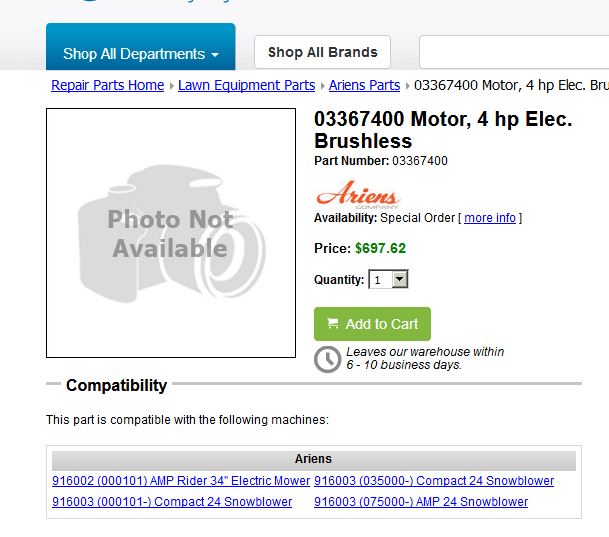Click the Ariens brand logo

click(358, 194)
